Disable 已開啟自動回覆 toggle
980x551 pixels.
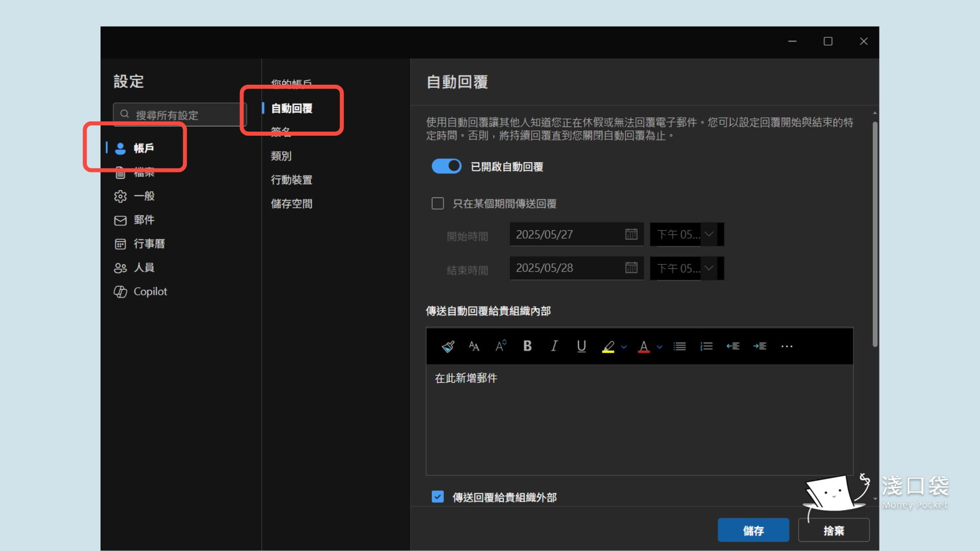[447, 166]
